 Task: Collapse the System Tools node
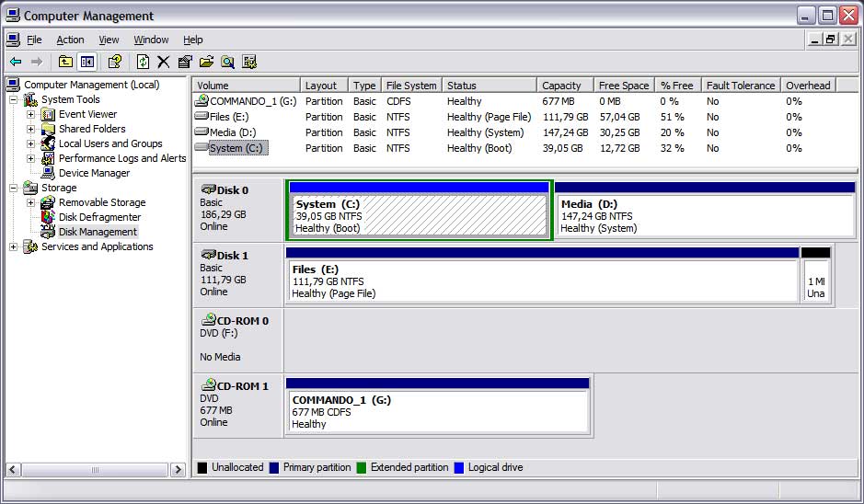pyautogui.click(x=13, y=99)
